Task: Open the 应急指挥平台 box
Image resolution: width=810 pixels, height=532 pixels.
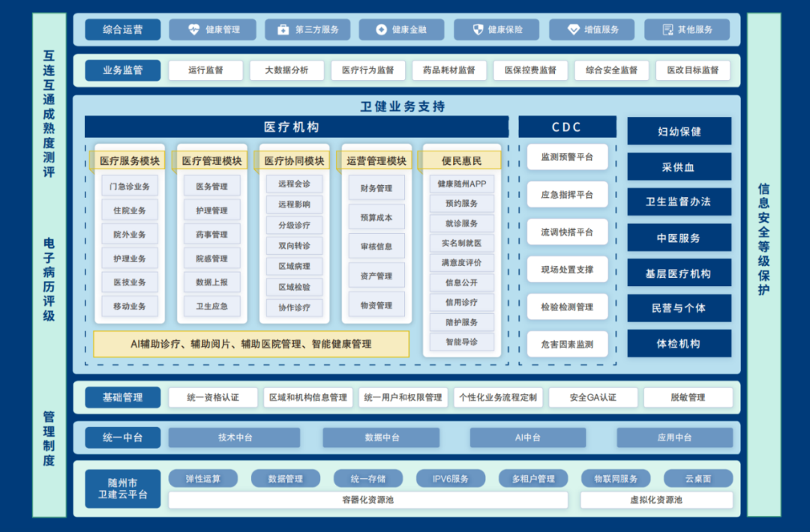Action: 567,195
